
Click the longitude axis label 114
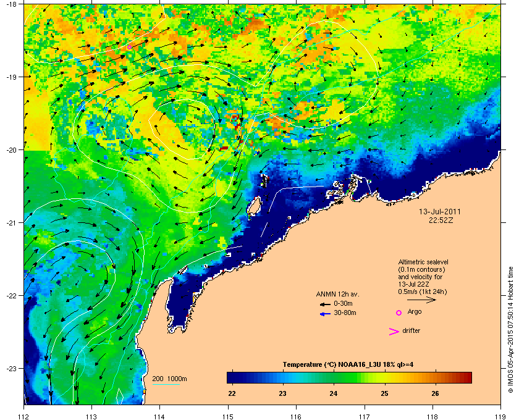[159, 417]
